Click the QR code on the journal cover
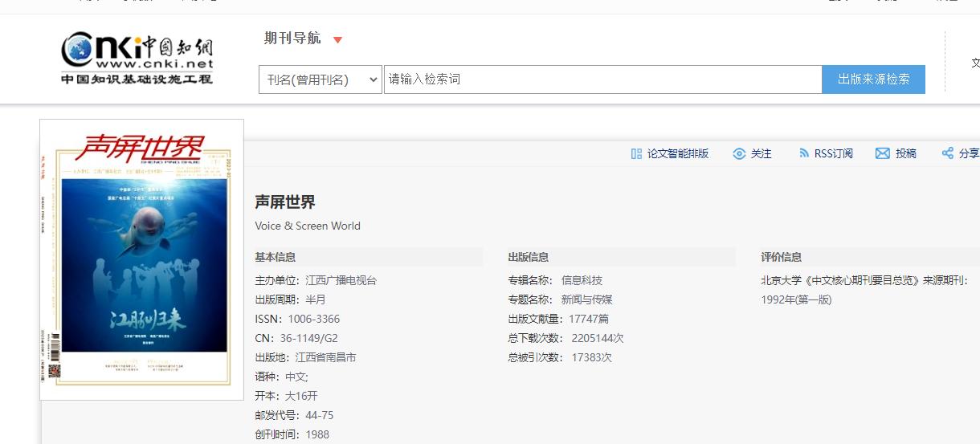The image size is (980, 444). coord(55,371)
